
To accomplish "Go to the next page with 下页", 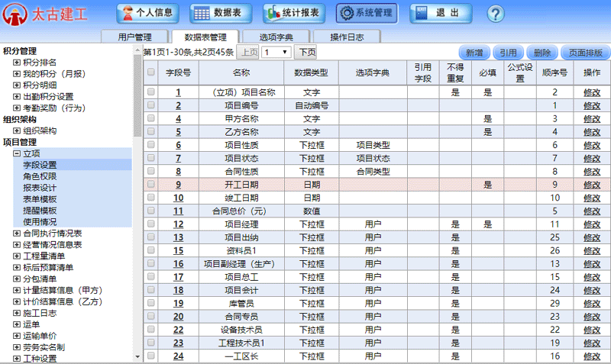I will click(x=305, y=52).
